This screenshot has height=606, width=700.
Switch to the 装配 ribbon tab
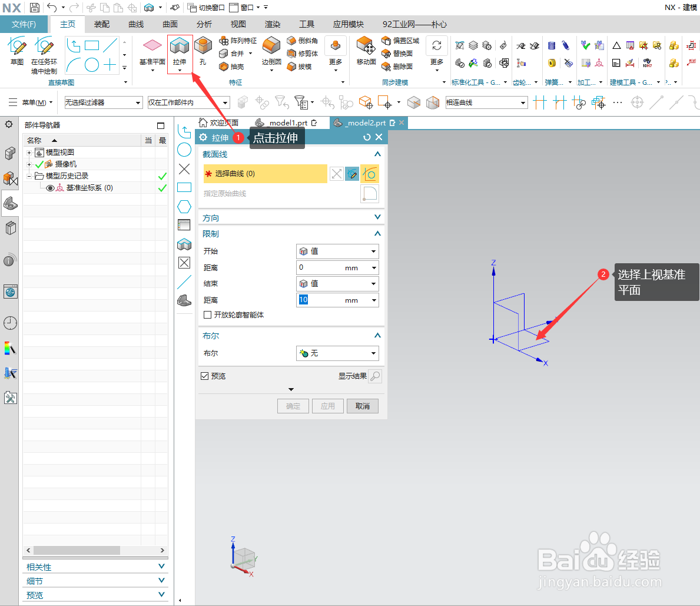(102, 24)
